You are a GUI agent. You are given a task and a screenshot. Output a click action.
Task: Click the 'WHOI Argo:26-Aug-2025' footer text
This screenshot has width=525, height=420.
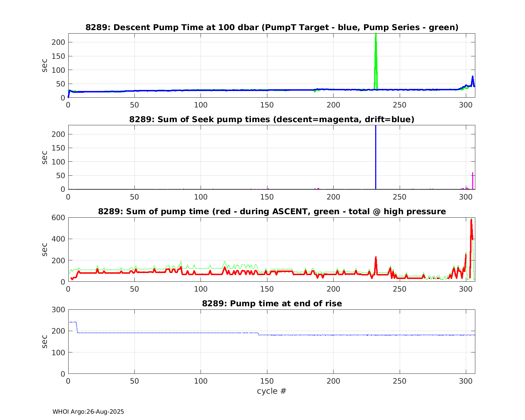[x=88, y=412]
